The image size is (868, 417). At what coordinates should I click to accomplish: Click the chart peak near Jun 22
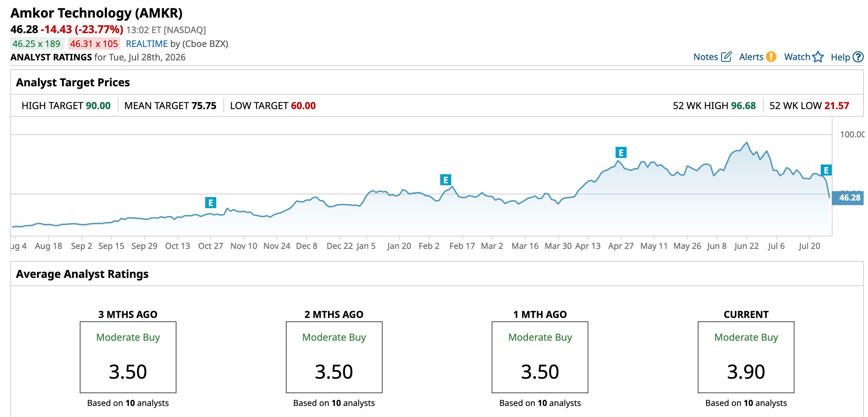point(747,142)
